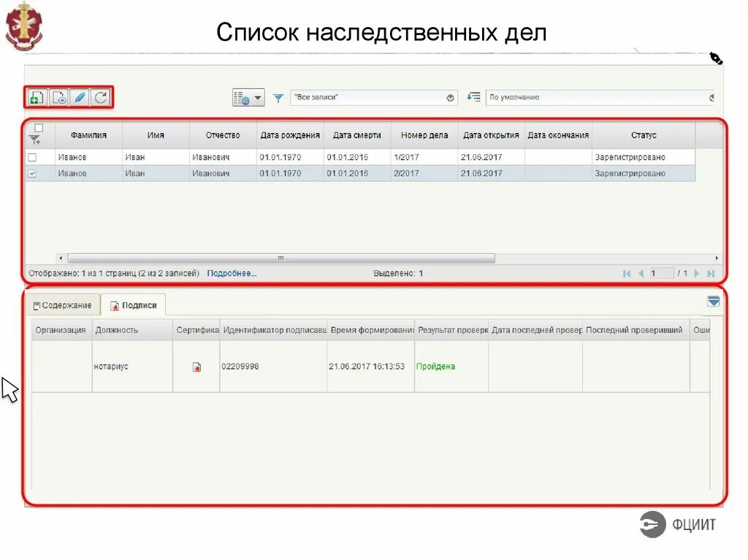Screen dimensions: 748x560
Task: Sort by the Дата смерти column header
Action: point(356,136)
